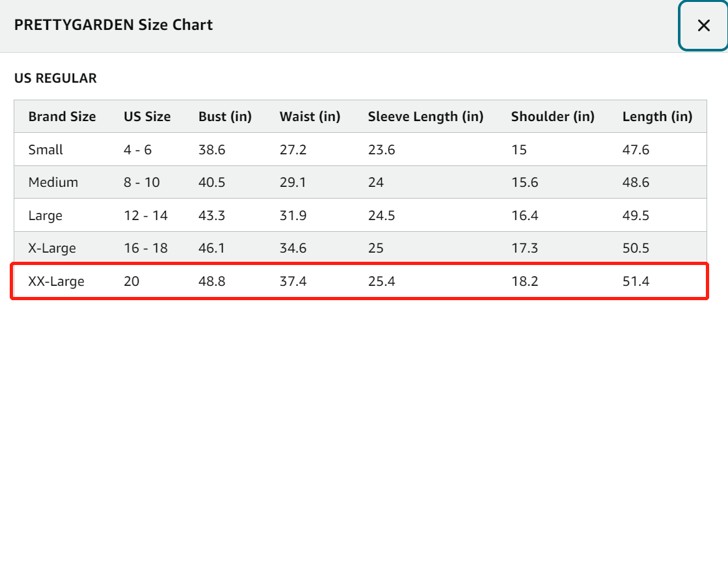Click the 'Shoulder (in)' column header
This screenshot has width=728, height=573.
tap(553, 117)
